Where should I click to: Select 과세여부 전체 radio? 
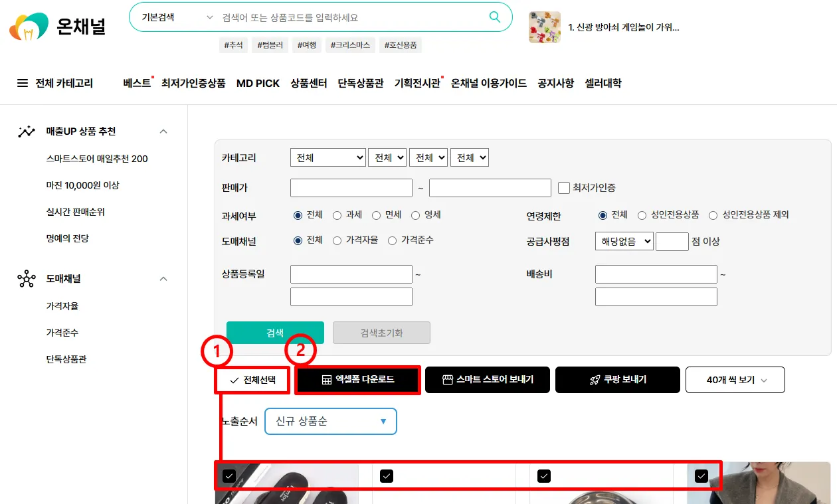tap(298, 215)
